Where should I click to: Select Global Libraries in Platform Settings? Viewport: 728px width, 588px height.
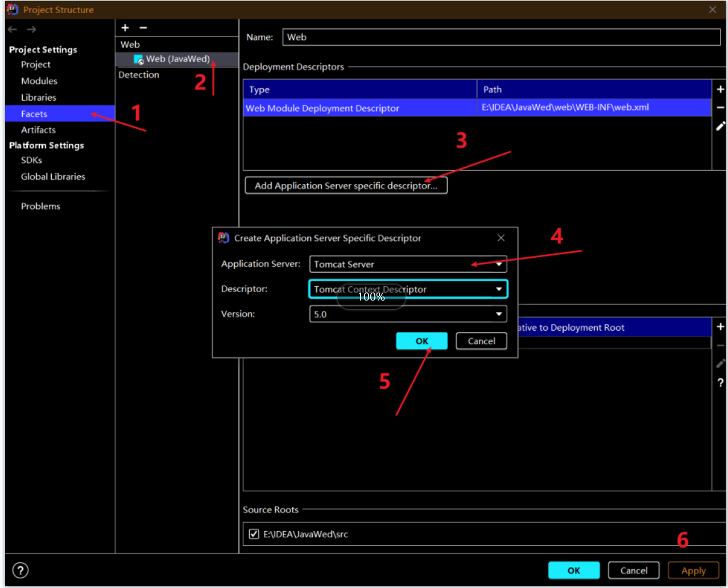click(x=53, y=176)
